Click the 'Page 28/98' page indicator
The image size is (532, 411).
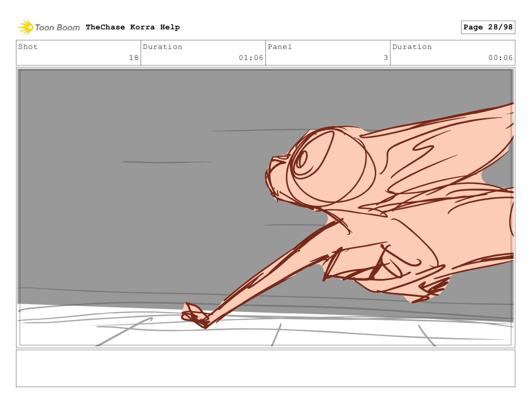[x=488, y=27]
